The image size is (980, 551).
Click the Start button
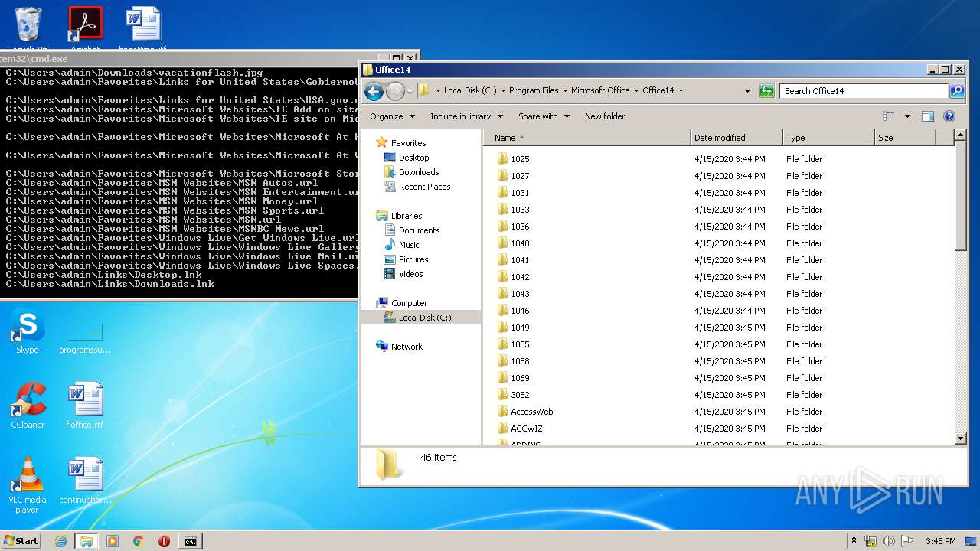(x=21, y=541)
